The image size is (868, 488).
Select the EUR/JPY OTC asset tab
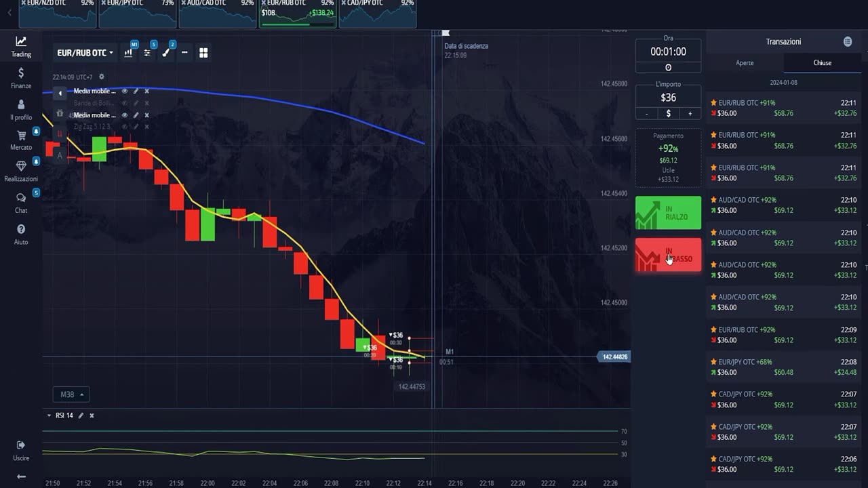[137, 14]
